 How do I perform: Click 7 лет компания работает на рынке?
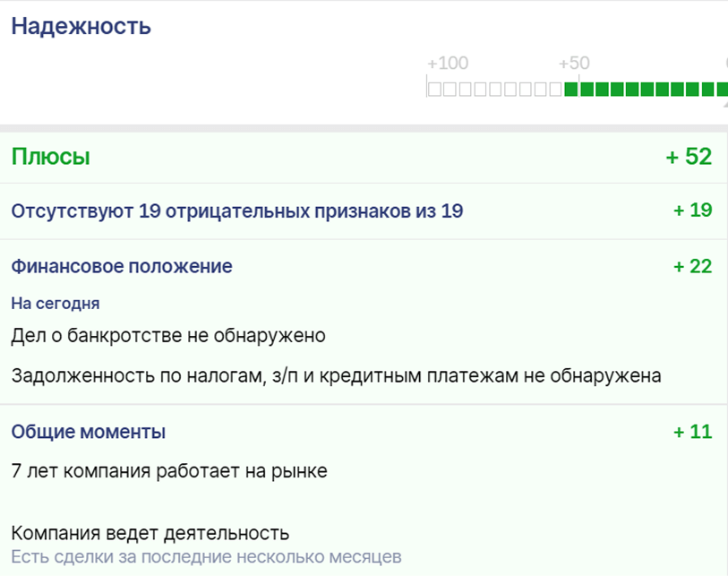(x=169, y=471)
